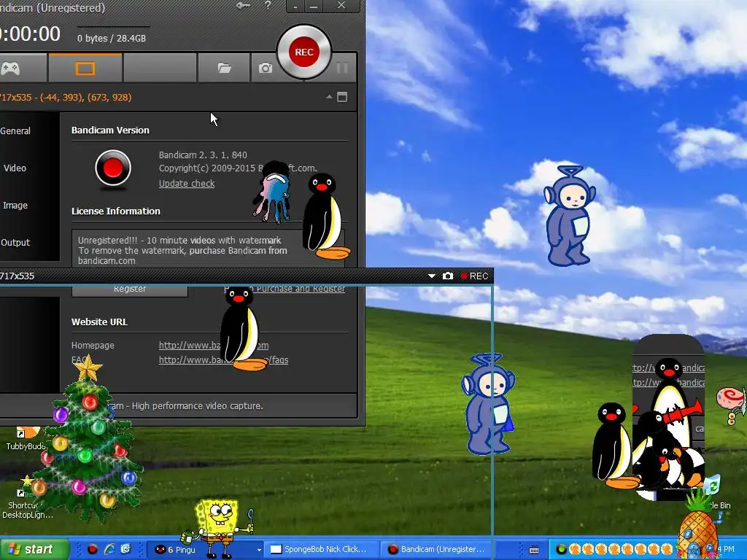
Task: Open the Video settings tab
Action: (x=15, y=168)
